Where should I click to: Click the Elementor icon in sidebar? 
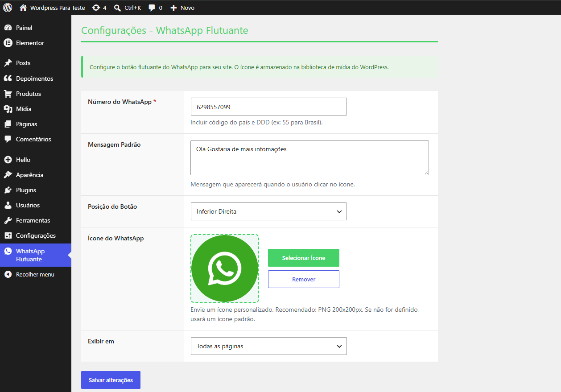(x=8, y=43)
